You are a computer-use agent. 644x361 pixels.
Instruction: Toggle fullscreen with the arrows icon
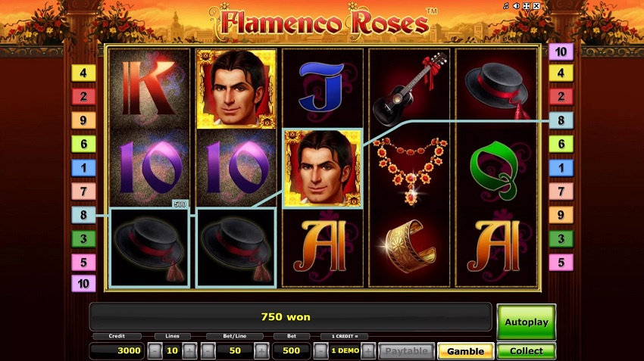click(527, 6)
